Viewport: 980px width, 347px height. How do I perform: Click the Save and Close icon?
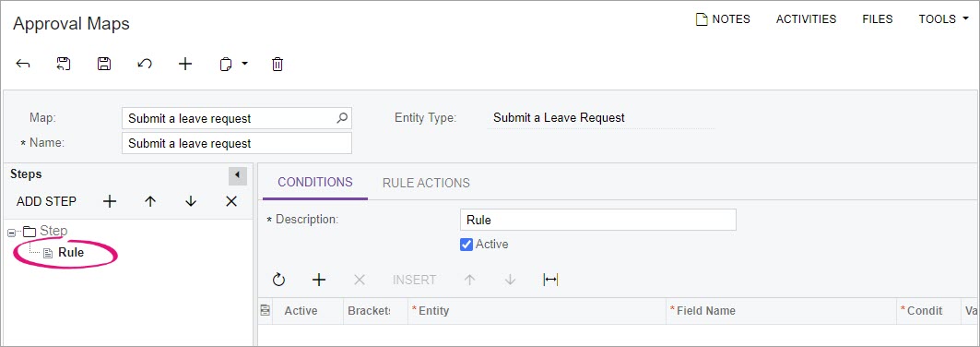pos(63,64)
